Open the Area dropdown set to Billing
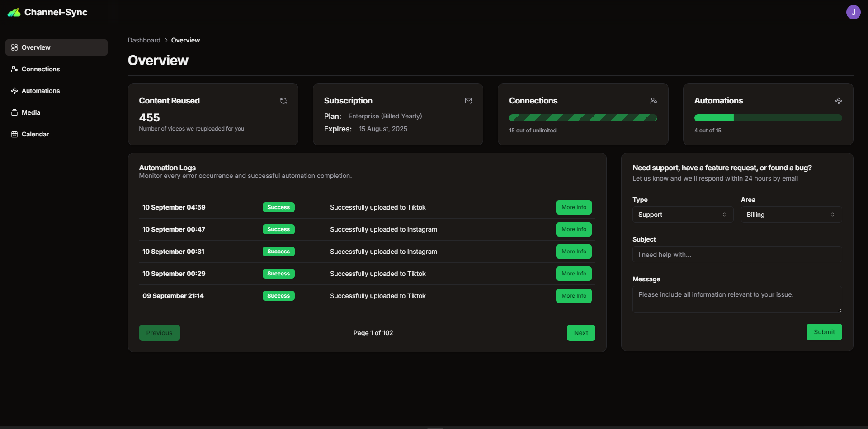Viewport: 868px width, 429px height. (791, 214)
